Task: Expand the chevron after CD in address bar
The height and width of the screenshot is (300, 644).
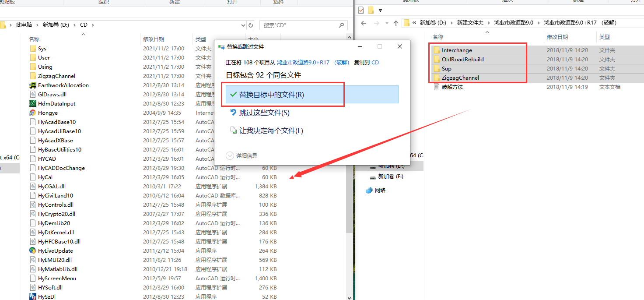Action: point(93,25)
